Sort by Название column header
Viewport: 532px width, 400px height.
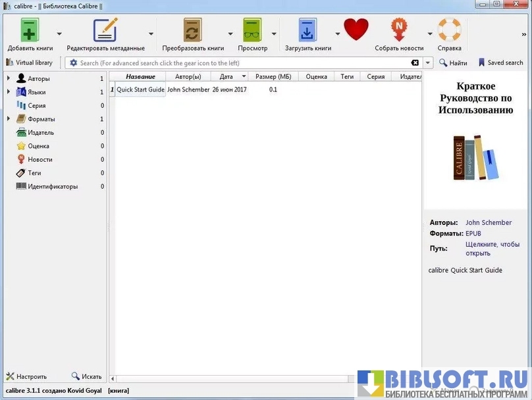(x=140, y=76)
